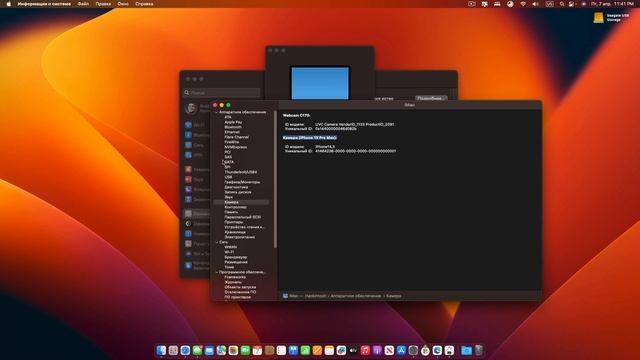
Task: Open Finder from the Dock
Action: coord(161,350)
